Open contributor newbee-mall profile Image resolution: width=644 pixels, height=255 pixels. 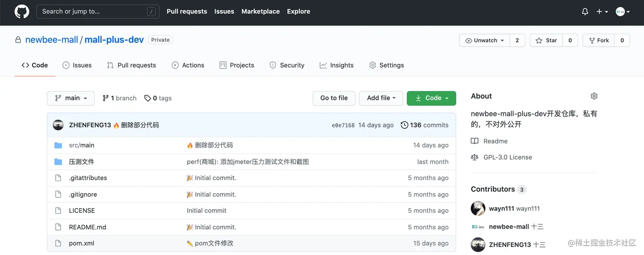516,227
